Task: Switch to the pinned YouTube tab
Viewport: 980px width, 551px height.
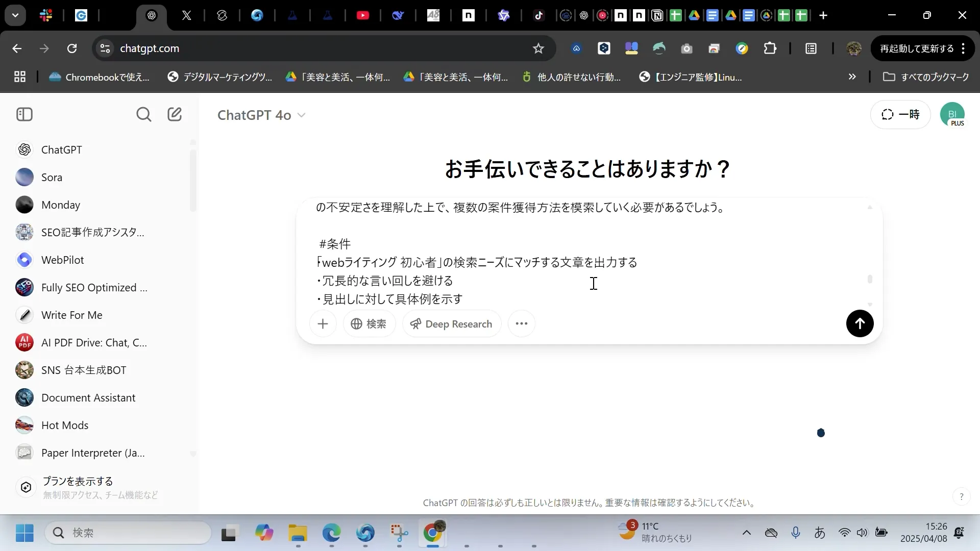Action: click(363, 15)
